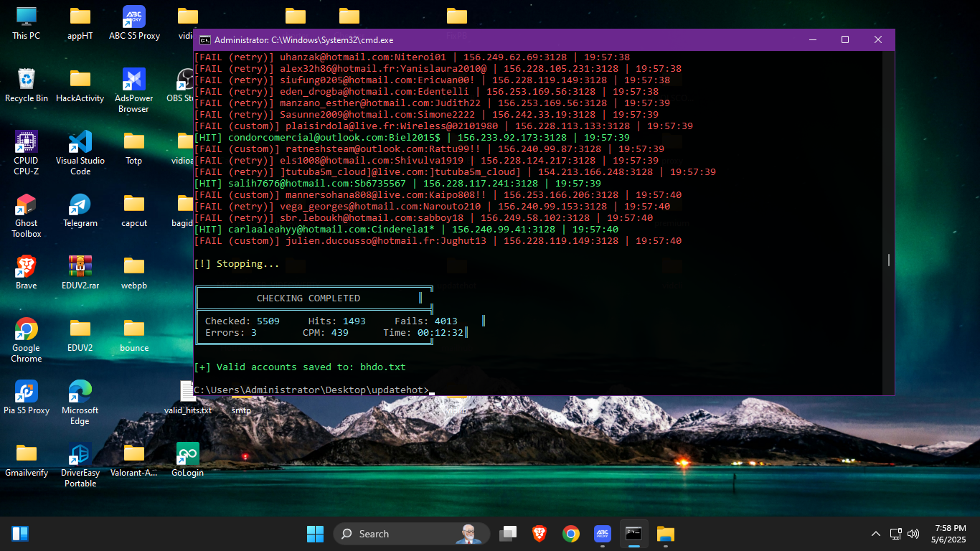The width and height of the screenshot is (980, 551).
Task: Show hidden system tray icons
Action: click(875, 534)
